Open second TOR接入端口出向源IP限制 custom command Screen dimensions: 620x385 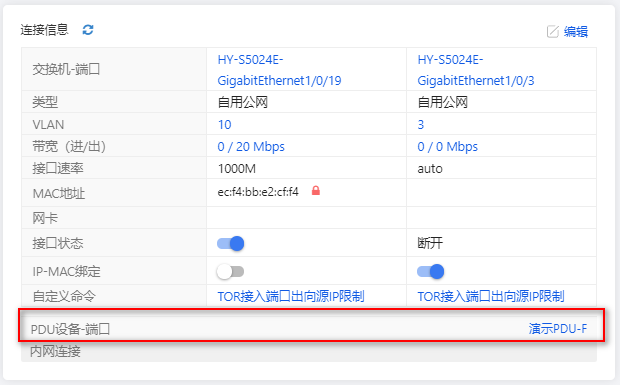[491, 296]
